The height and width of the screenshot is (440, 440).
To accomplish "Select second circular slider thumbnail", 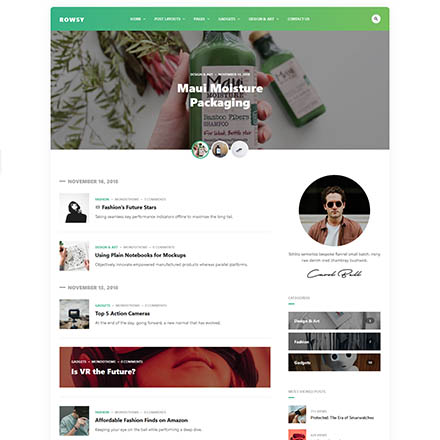I will 220,150.
